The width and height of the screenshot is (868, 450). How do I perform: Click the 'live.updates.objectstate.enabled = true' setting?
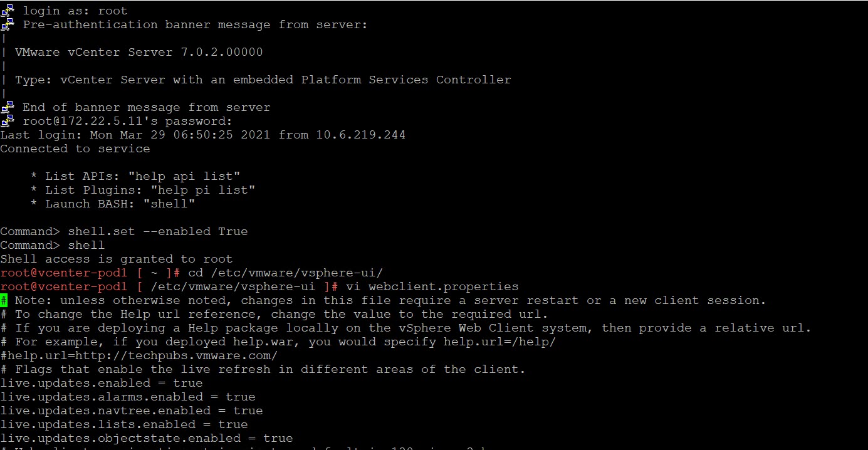(x=146, y=438)
